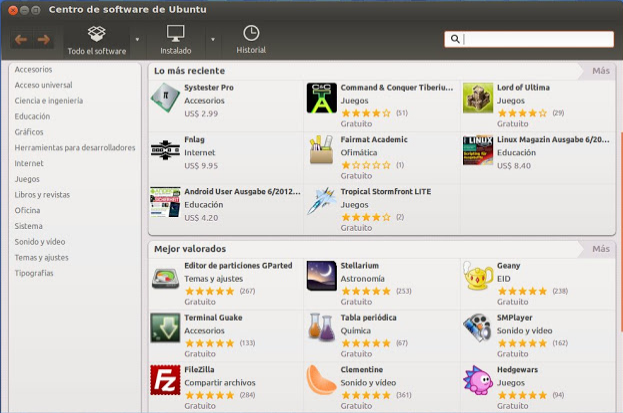Click the magnifier icon in search box
Image resolution: width=623 pixels, height=413 pixels.
click(x=455, y=39)
